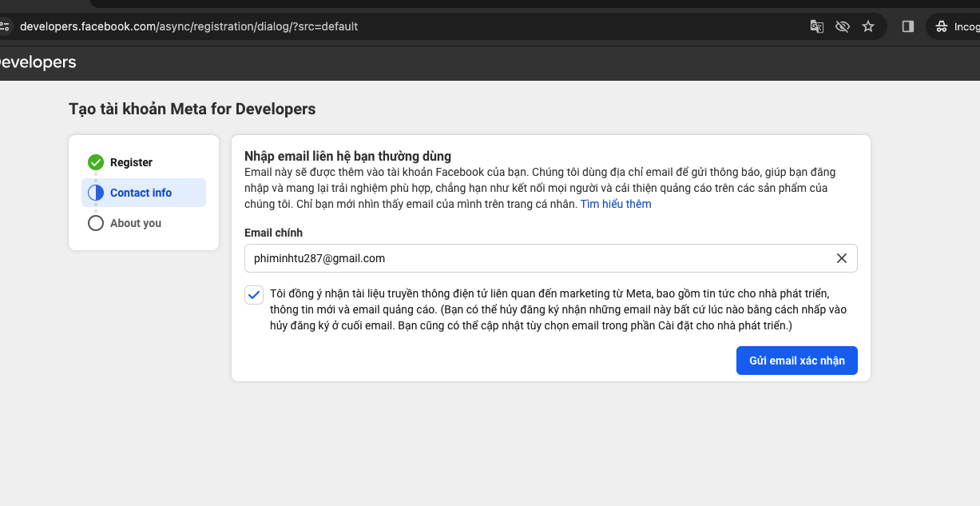
Task: Click the Gửi email xác nhận button
Action: tap(796, 361)
